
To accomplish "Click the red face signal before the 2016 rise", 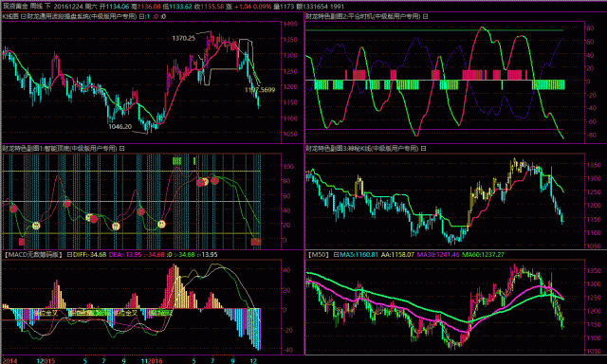I will click(140, 211).
